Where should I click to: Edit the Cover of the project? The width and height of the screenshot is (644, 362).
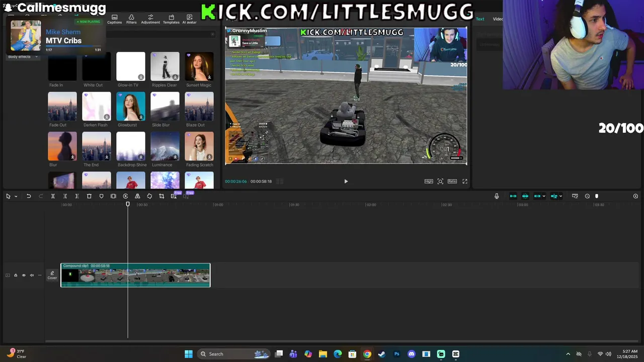click(x=52, y=275)
